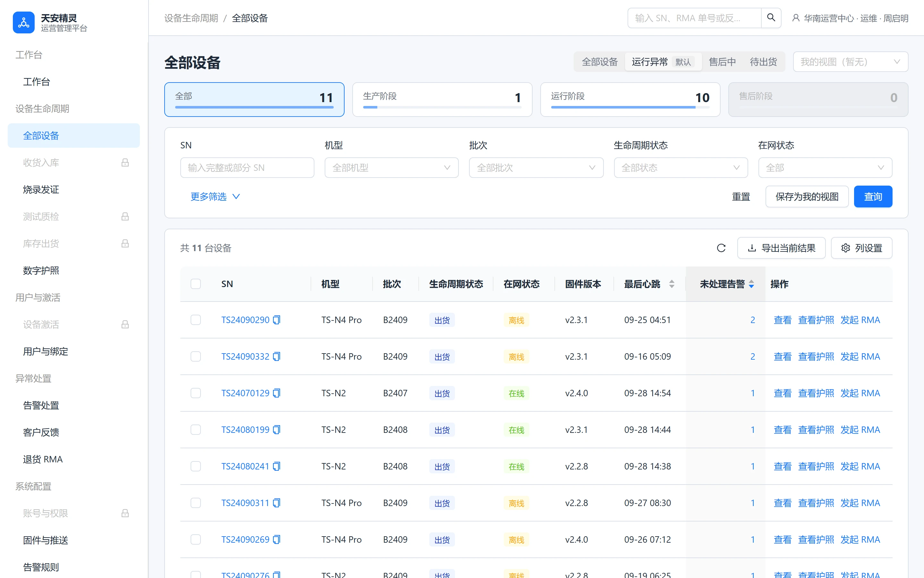Viewport: 924px width, 578px height.
Task: Open the 全部批次 batch dropdown
Action: coord(536,168)
